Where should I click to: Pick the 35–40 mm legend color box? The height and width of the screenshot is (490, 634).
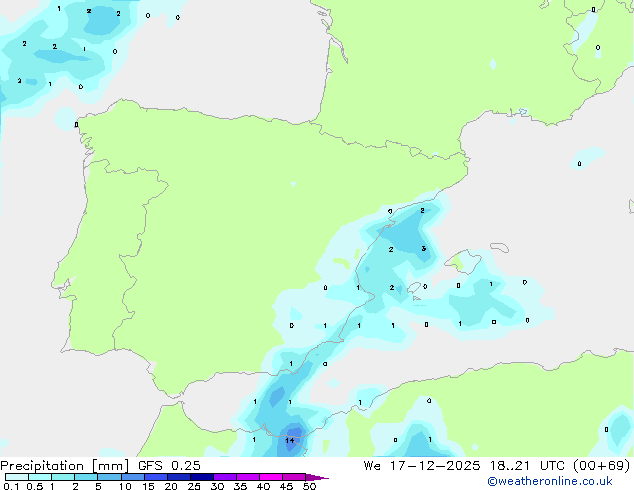click(x=248, y=477)
